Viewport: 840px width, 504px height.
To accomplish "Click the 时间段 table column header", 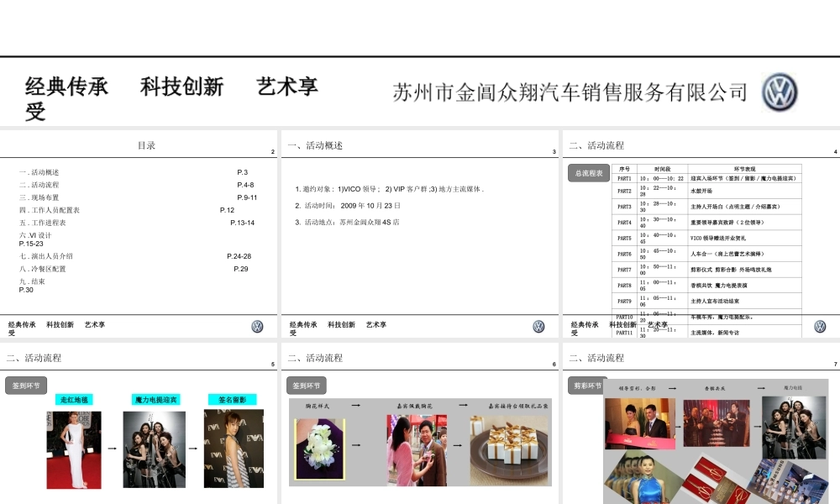I will 662,169.
